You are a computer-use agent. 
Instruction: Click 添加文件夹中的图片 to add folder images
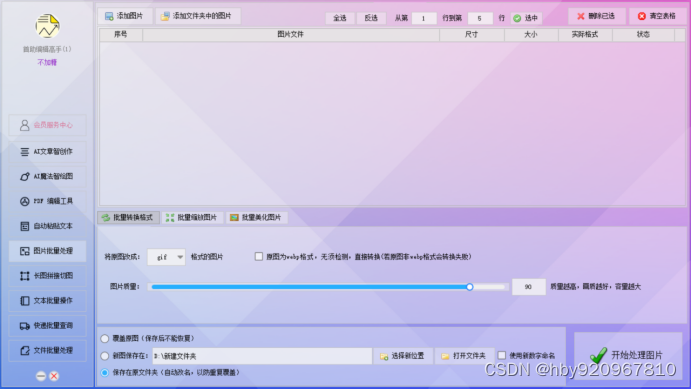[x=198, y=16]
